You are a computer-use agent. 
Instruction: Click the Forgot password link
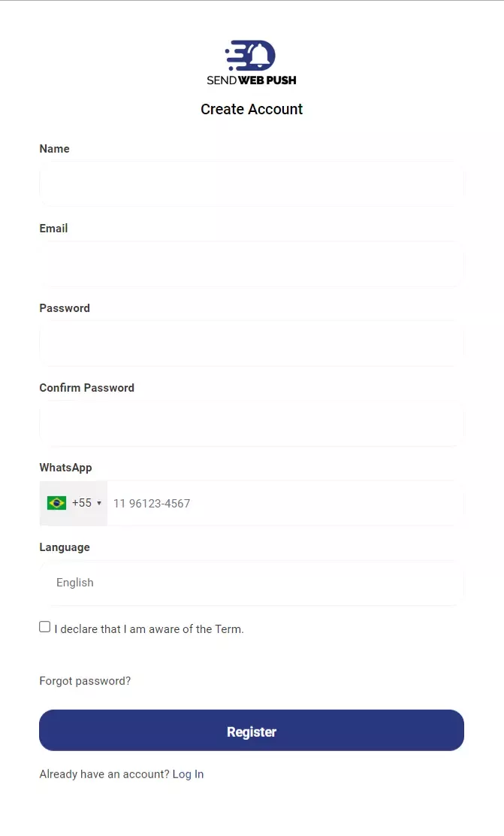point(85,681)
